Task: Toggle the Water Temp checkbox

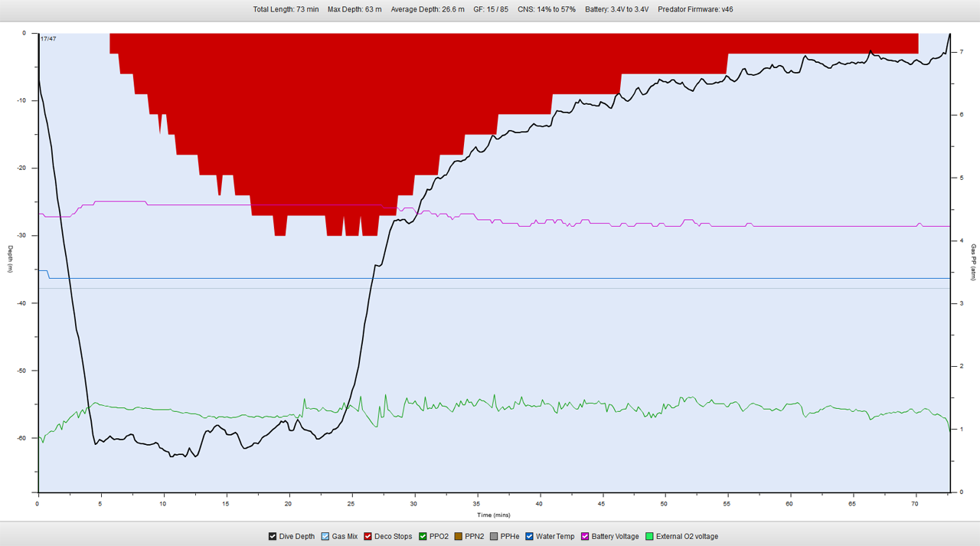Action: (530, 537)
